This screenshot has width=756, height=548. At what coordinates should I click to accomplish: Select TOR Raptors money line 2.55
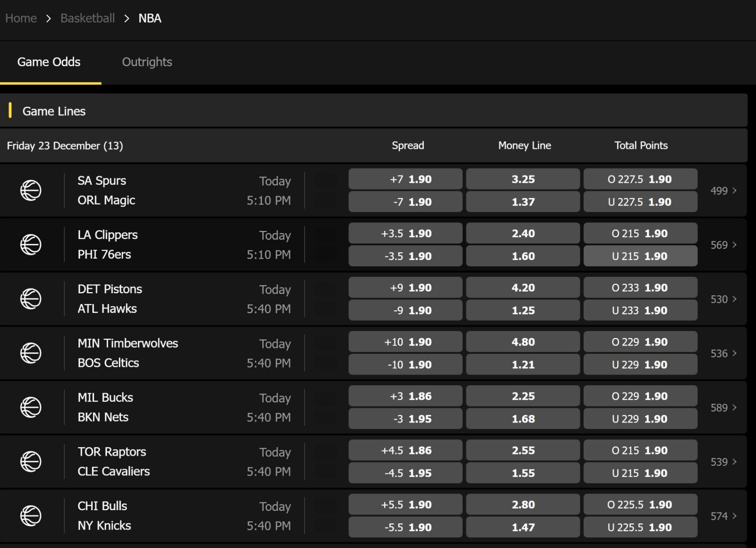click(x=523, y=450)
